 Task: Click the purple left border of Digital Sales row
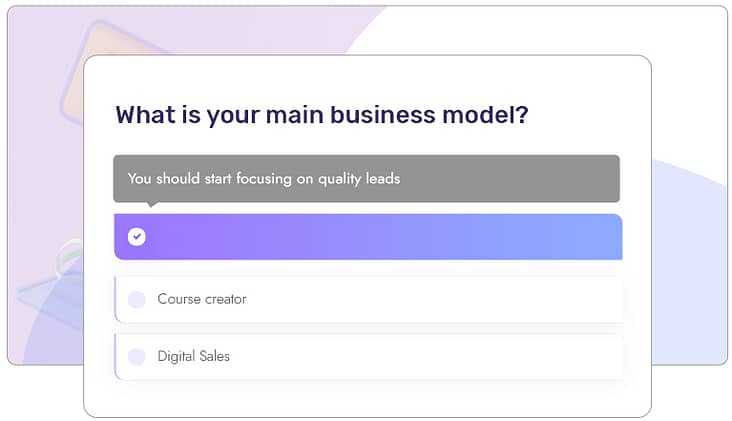pos(115,357)
